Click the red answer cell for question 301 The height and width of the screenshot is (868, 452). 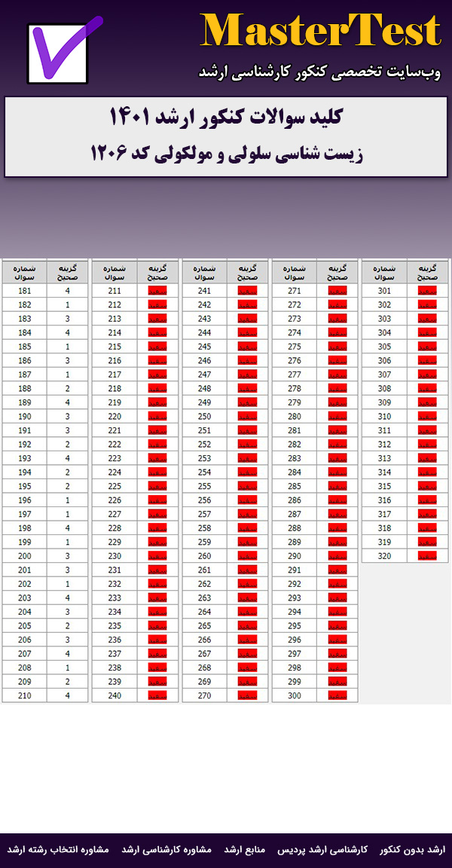[x=427, y=291]
